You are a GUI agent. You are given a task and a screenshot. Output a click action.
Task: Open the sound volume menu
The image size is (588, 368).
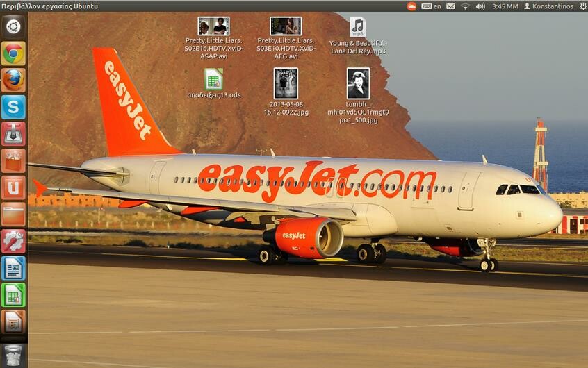point(480,6)
